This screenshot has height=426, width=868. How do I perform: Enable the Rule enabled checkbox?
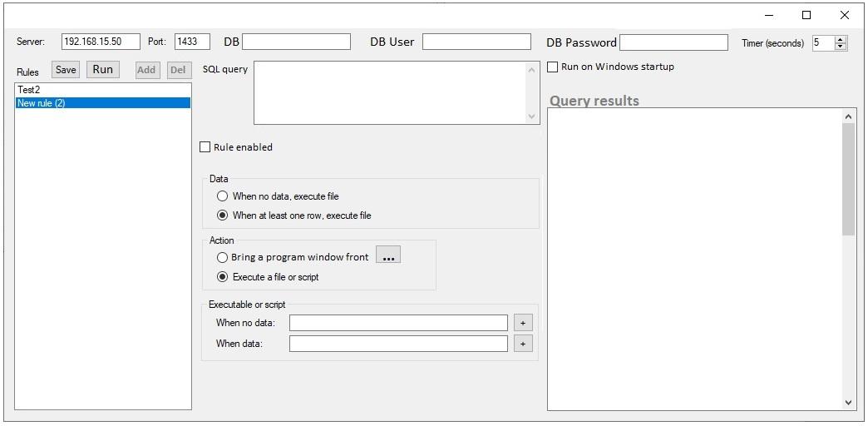[205, 147]
